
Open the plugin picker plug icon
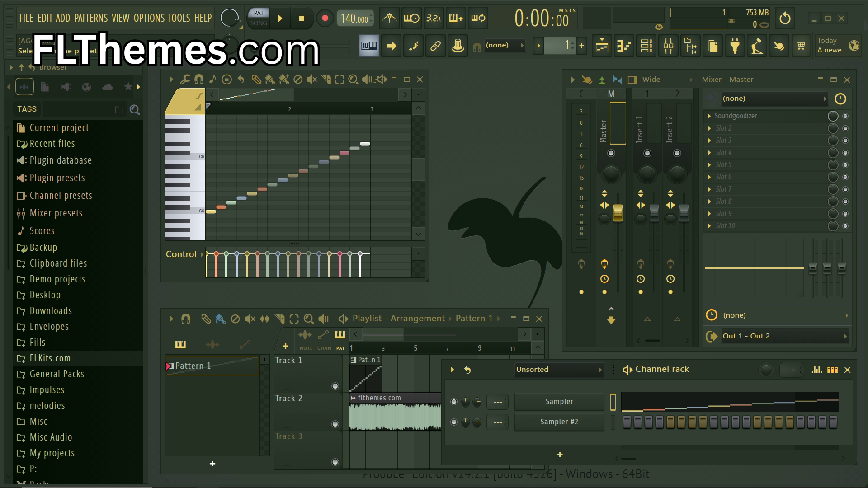pyautogui.click(x=735, y=46)
